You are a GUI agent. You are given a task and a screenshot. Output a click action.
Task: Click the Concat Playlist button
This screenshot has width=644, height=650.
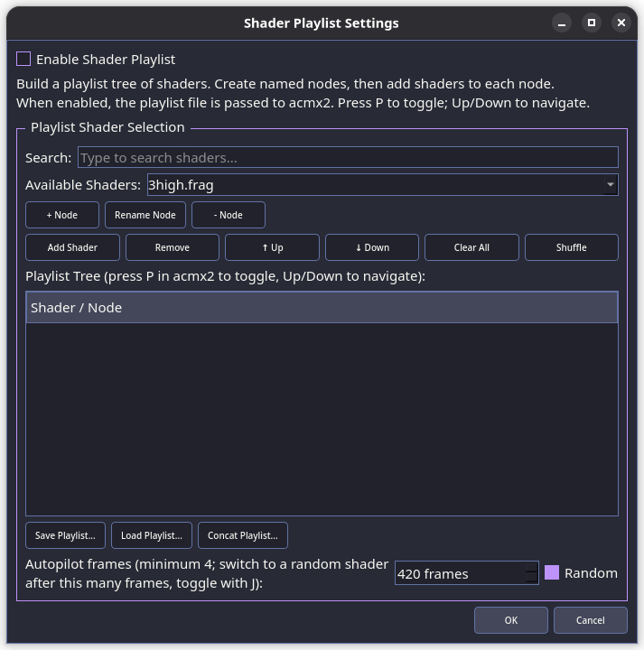(243, 535)
